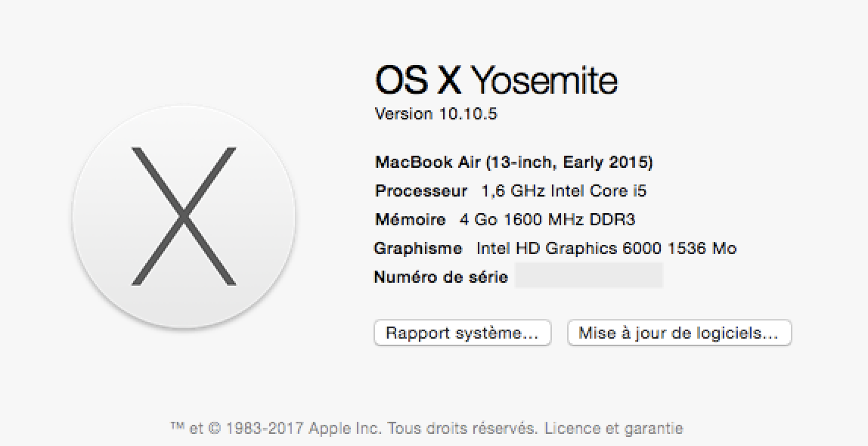Open the "Rapport système..." button
Screen dimensions: 868x446
(x=462, y=333)
